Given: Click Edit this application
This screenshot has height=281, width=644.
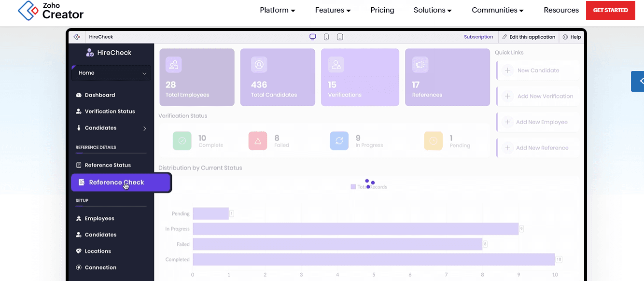Looking at the screenshot, I should (x=529, y=37).
